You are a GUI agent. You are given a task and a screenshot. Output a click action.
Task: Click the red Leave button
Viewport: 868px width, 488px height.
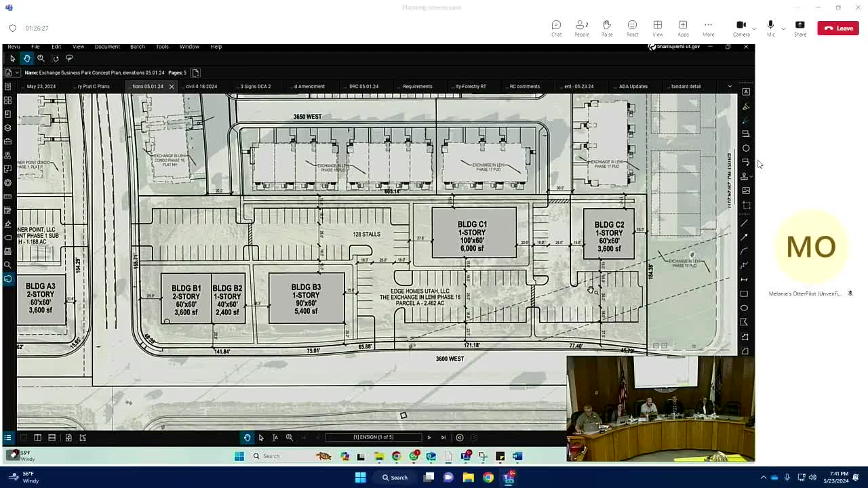(x=837, y=28)
